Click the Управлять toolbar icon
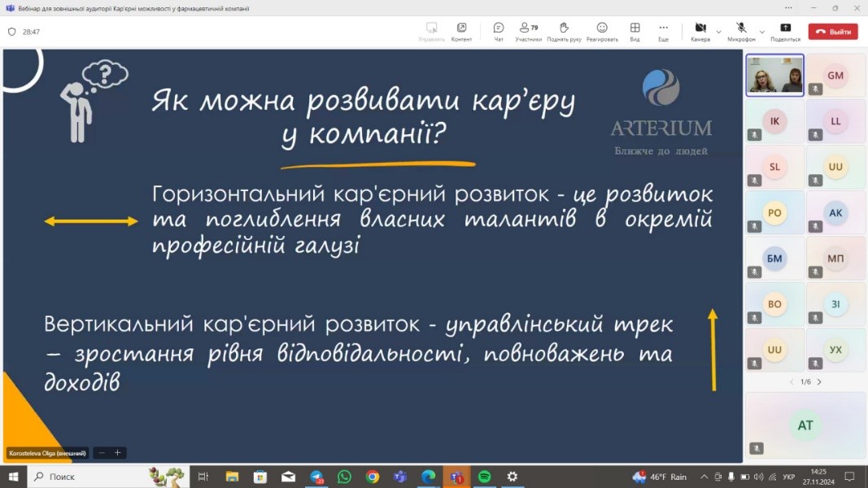 431,32
